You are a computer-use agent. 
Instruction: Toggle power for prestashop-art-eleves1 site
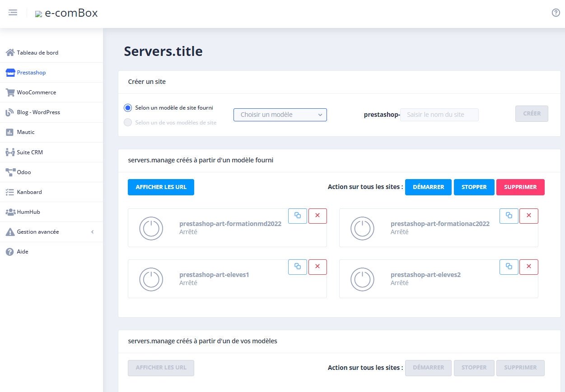click(151, 279)
